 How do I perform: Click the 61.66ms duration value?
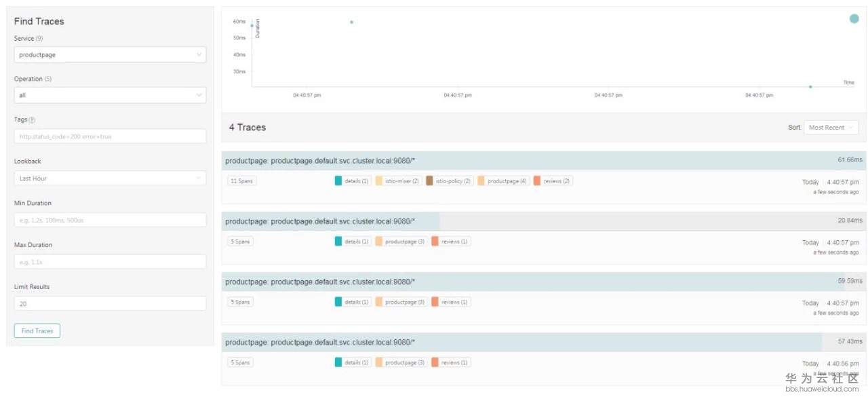point(850,160)
